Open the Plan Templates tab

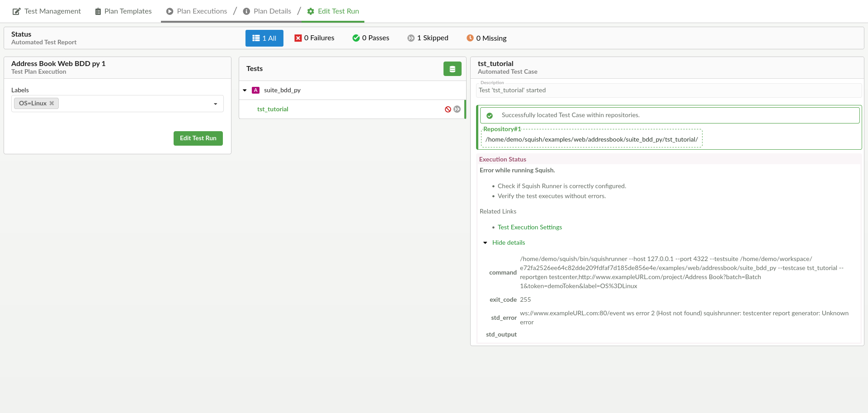[x=123, y=11]
